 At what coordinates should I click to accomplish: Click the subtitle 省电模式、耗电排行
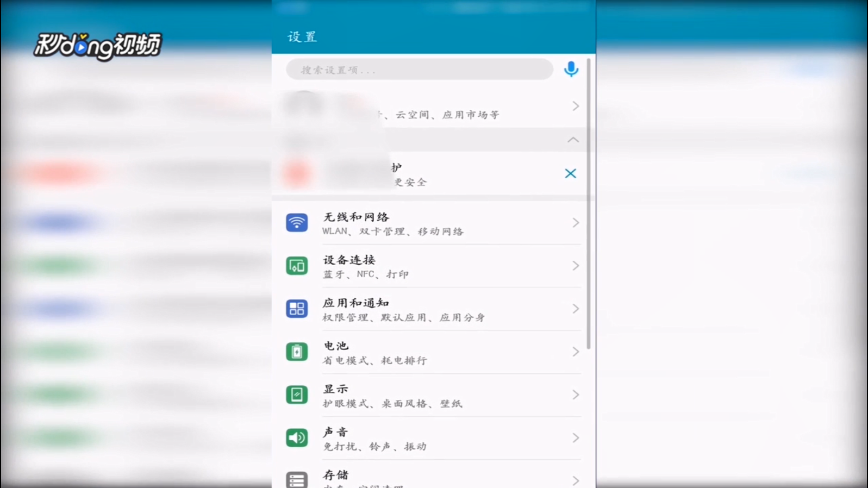point(375,360)
